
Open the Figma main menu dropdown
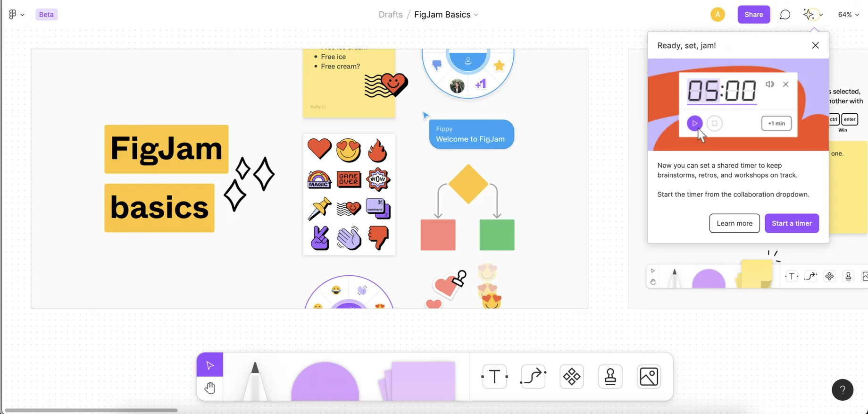(x=16, y=15)
